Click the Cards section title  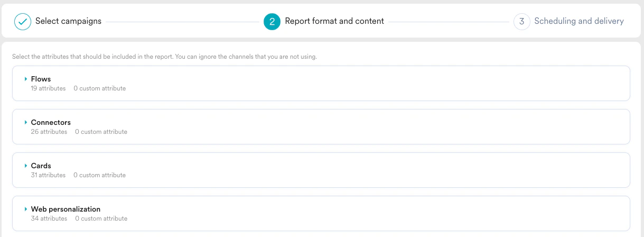[41, 166]
